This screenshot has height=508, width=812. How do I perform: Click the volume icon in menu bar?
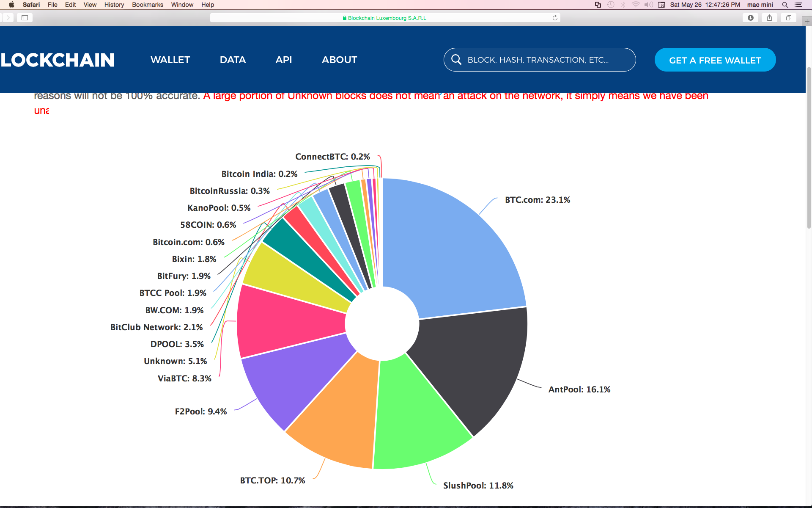point(648,5)
